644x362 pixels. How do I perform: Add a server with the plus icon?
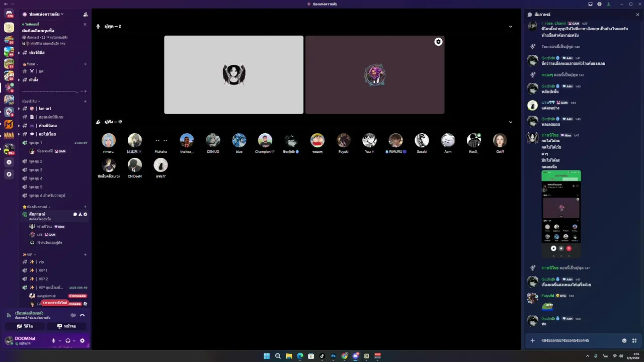(9, 162)
